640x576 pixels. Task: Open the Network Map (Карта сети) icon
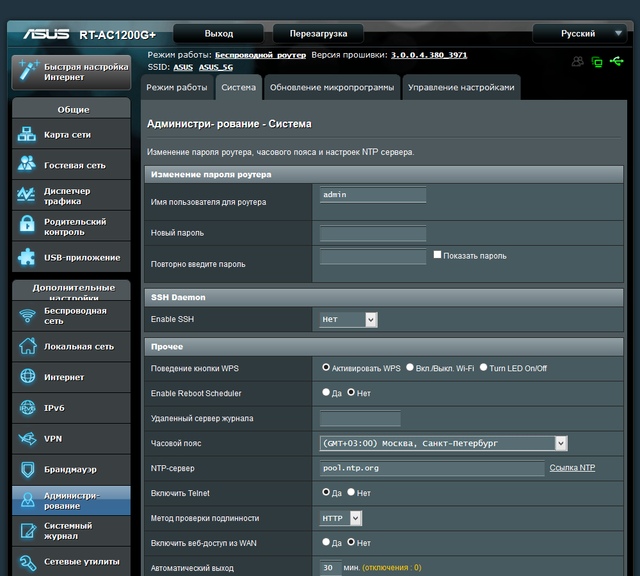pos(27,135)
